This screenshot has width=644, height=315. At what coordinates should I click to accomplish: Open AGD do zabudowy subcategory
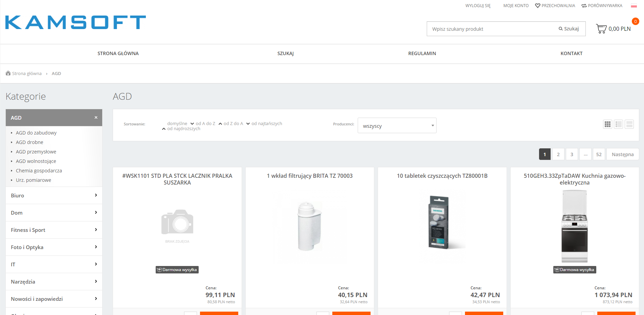pos(36,133)
